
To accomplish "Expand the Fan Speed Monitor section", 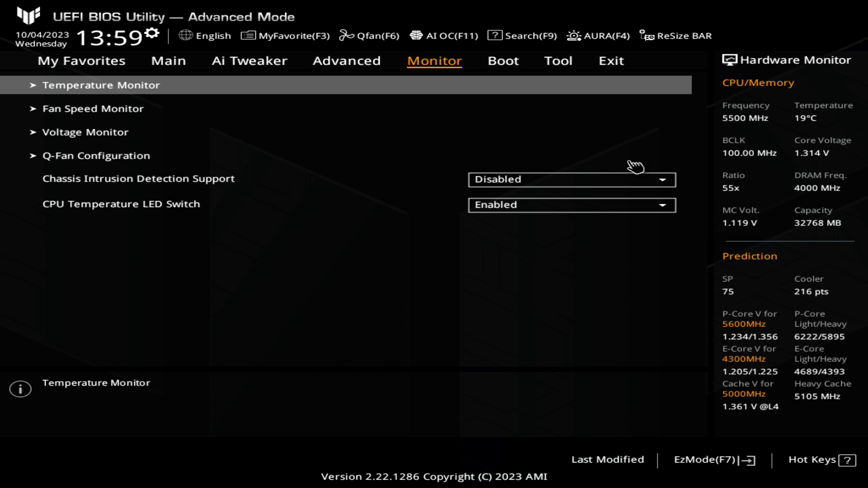I will coord(93,108).
